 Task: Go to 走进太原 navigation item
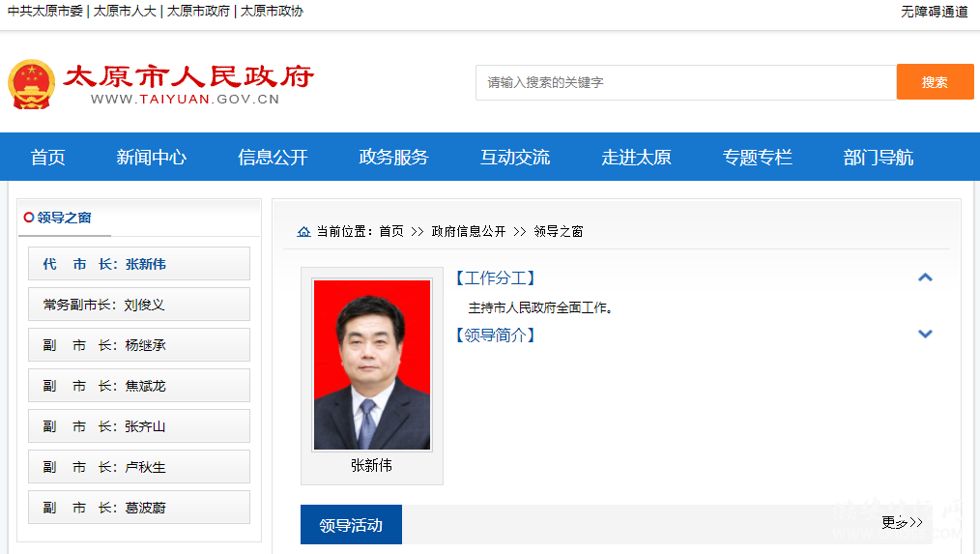coord(636,158)
